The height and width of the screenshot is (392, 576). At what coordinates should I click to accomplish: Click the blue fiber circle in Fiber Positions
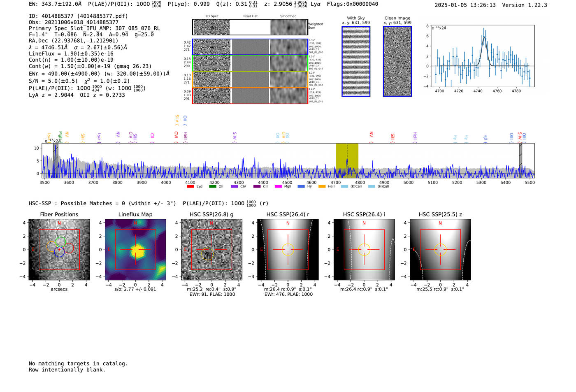[59, 252]
